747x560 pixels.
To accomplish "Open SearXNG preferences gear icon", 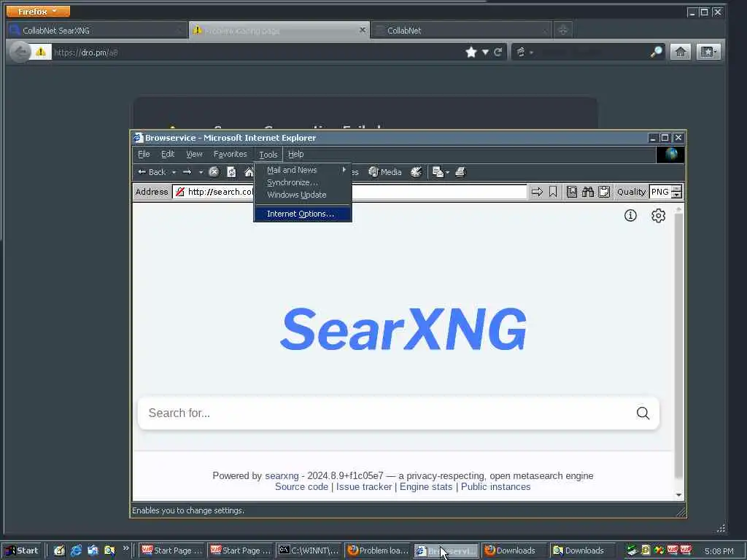I will 659,216.
